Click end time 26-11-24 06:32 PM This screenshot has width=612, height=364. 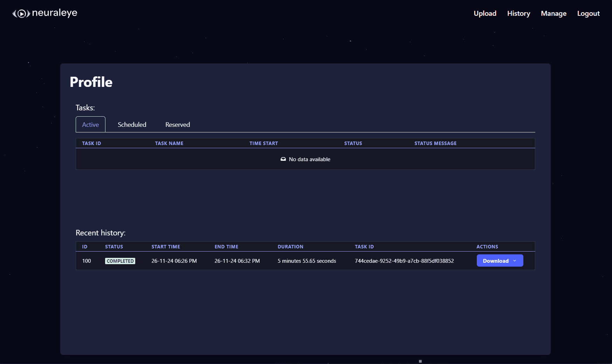237,261
